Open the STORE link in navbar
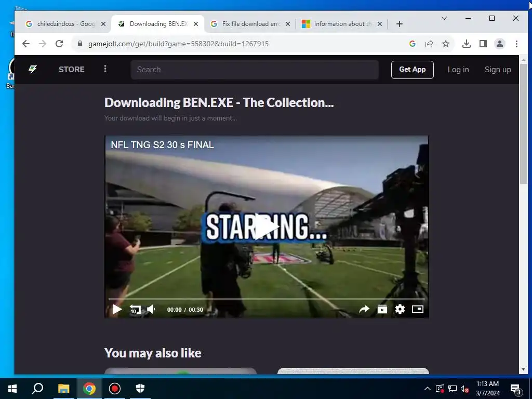 (71, 70)
